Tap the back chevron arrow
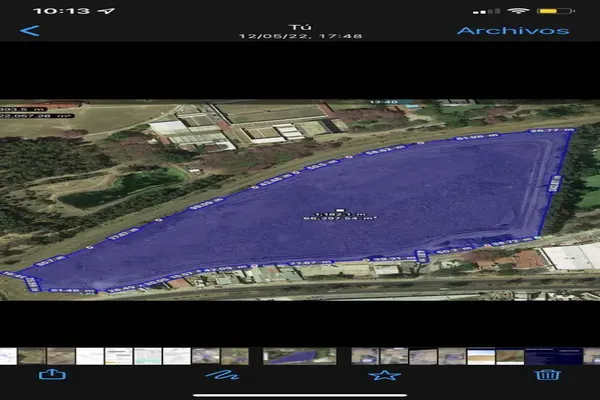The height and width of the screenshot is (400, 600). pos(30,30)
